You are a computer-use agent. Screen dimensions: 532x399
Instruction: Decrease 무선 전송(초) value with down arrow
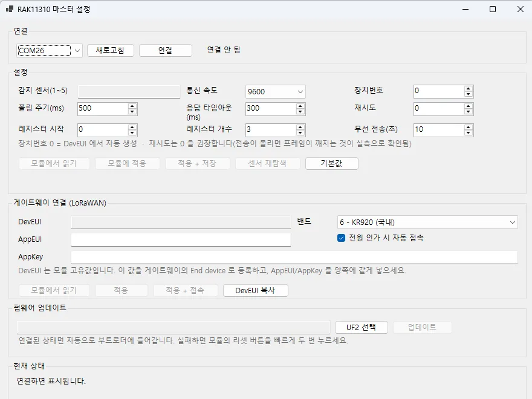(468, 132)
